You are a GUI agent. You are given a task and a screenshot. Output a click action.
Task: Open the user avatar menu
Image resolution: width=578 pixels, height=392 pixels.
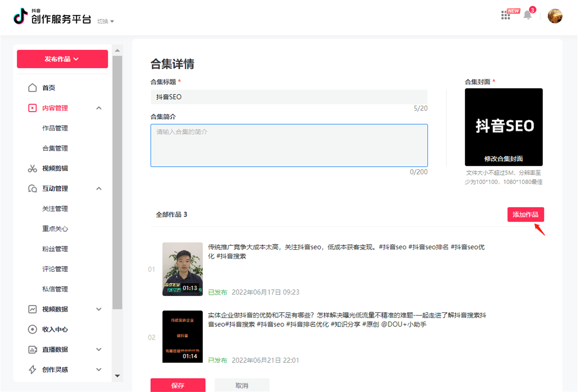coord(555,16)
